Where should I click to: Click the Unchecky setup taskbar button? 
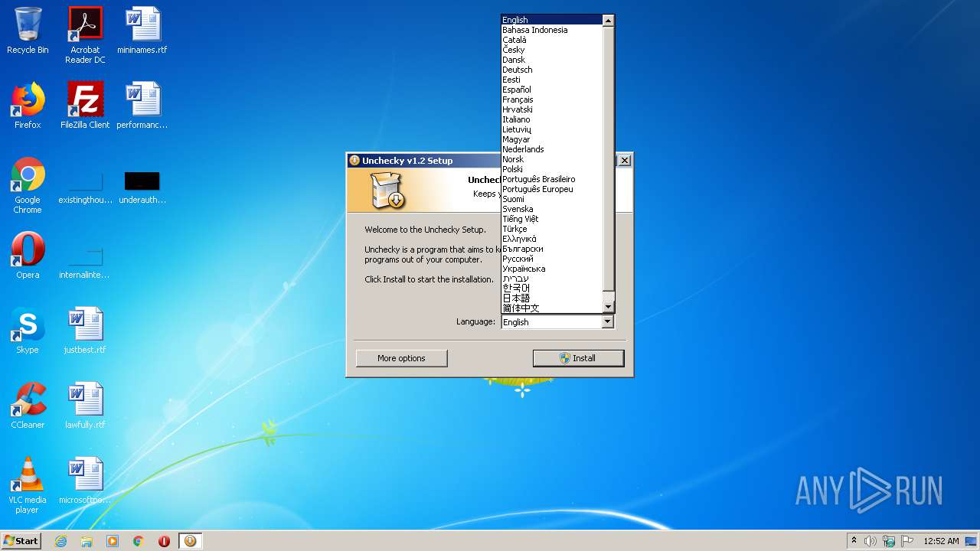coord(191,541)
